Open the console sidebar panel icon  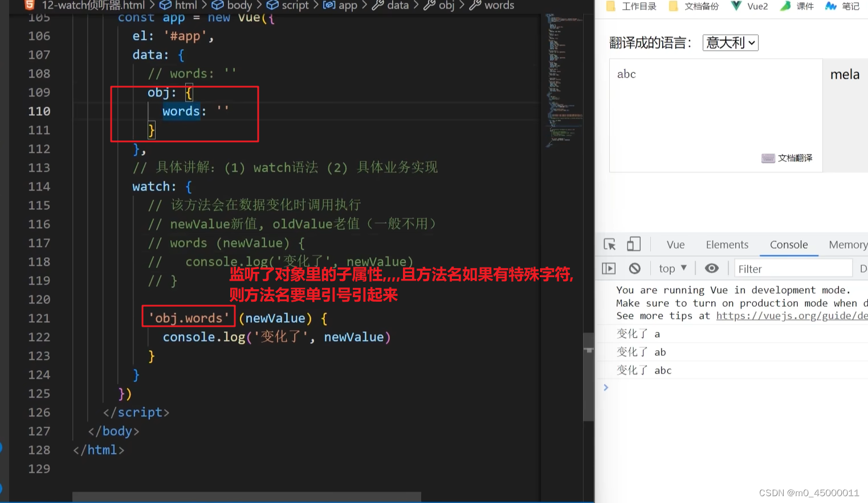point(609,268)
